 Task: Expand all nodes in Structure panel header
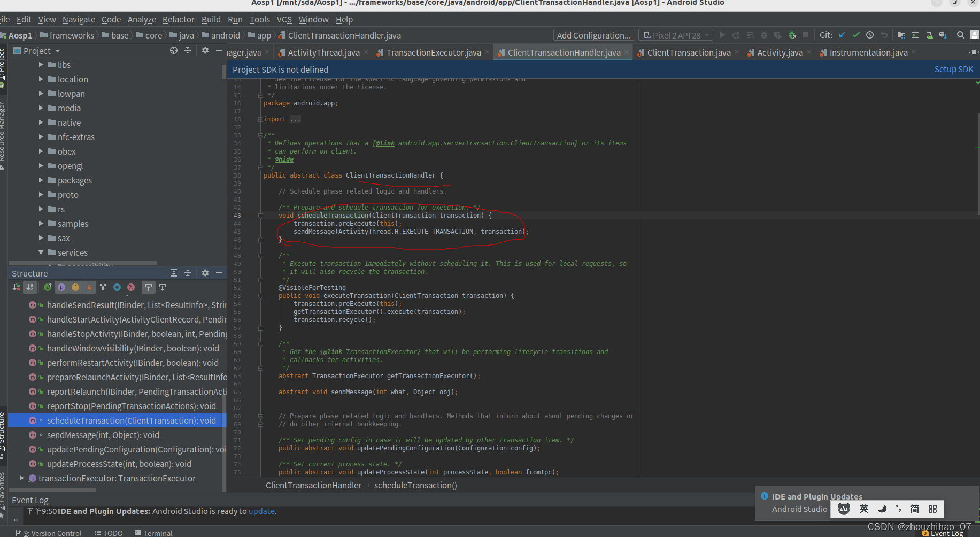click(x=174, y=273)
